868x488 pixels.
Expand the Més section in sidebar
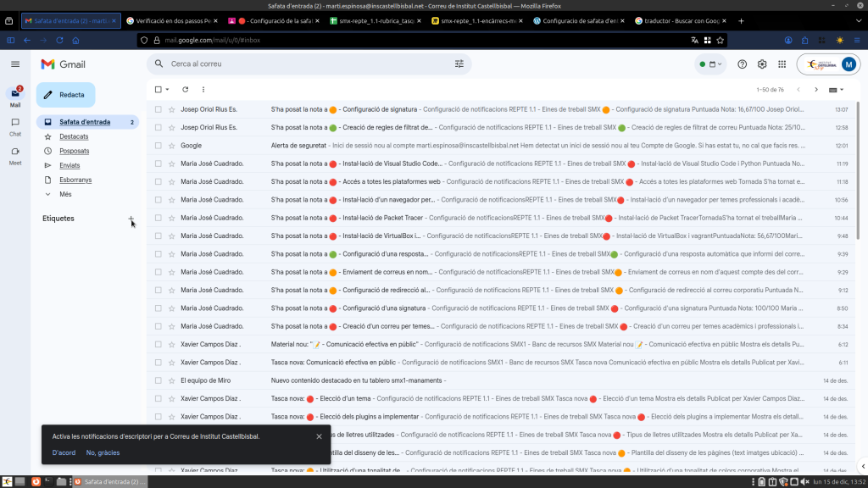pos(65,194)
